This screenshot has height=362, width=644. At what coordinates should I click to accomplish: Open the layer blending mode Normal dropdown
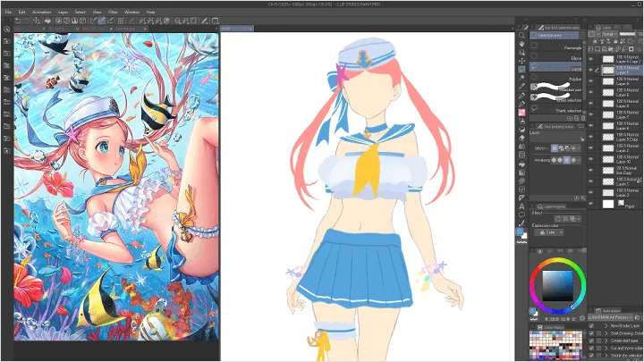point(609,34)
